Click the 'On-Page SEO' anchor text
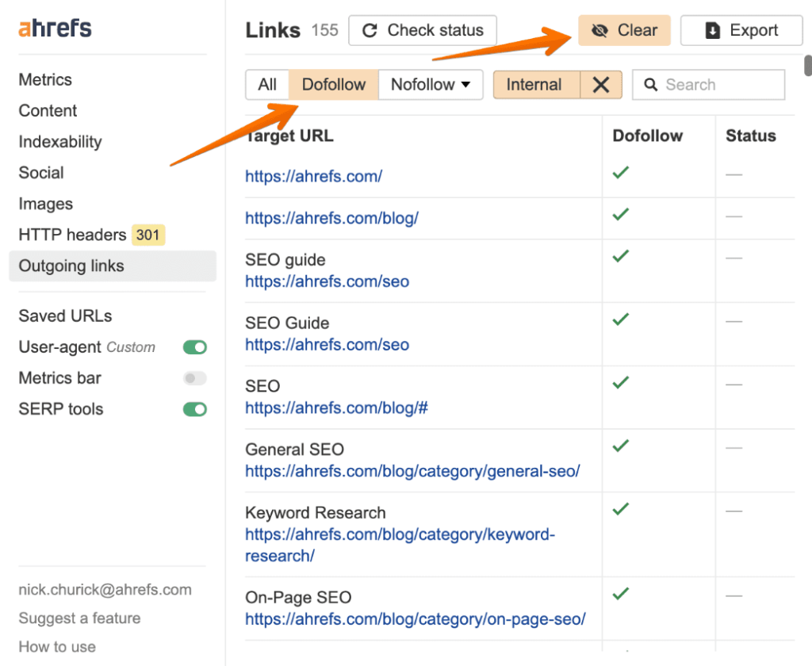 pos(298,598)
